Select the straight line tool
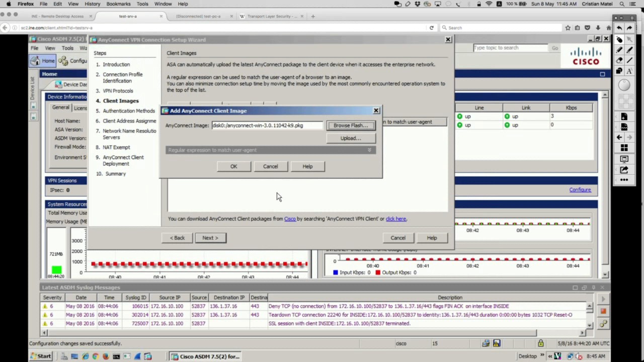Viewport: 644px width, 362px height. [x=629, y=60]
